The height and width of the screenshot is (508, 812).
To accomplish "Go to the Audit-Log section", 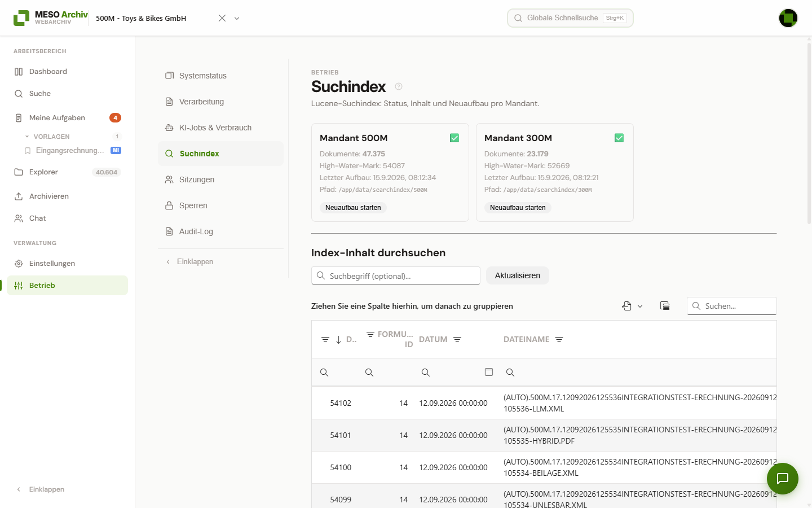I will (220, 231).
